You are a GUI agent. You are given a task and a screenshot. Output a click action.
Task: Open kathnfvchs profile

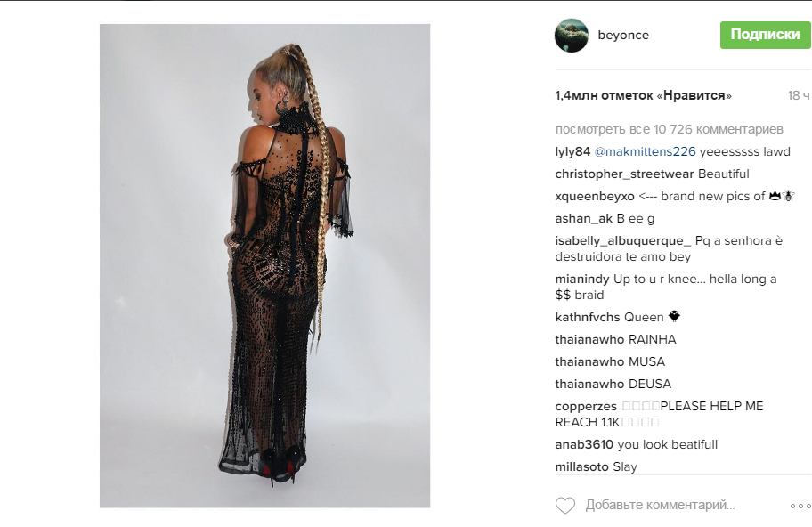click(x=588, y=317)
